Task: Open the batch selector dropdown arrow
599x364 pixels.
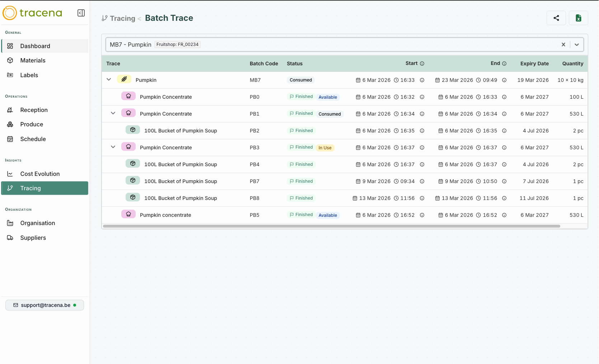Action: [576, 45]
